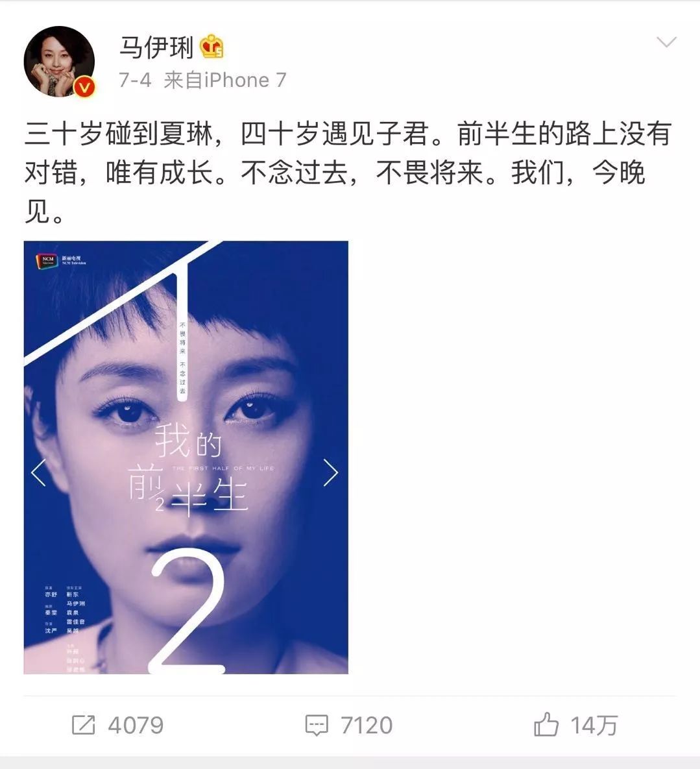
Task: Click the post text about 夏琳 and 子君
Action: coord(348,172)
